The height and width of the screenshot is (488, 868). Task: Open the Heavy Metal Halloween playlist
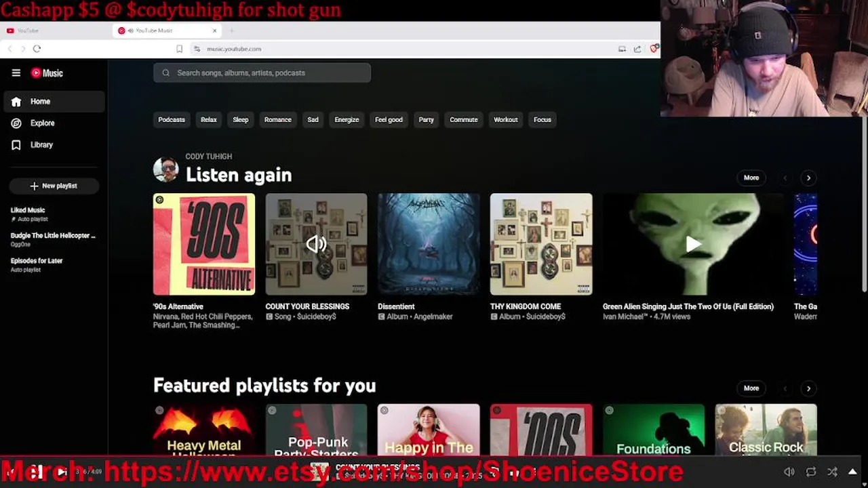204,430
